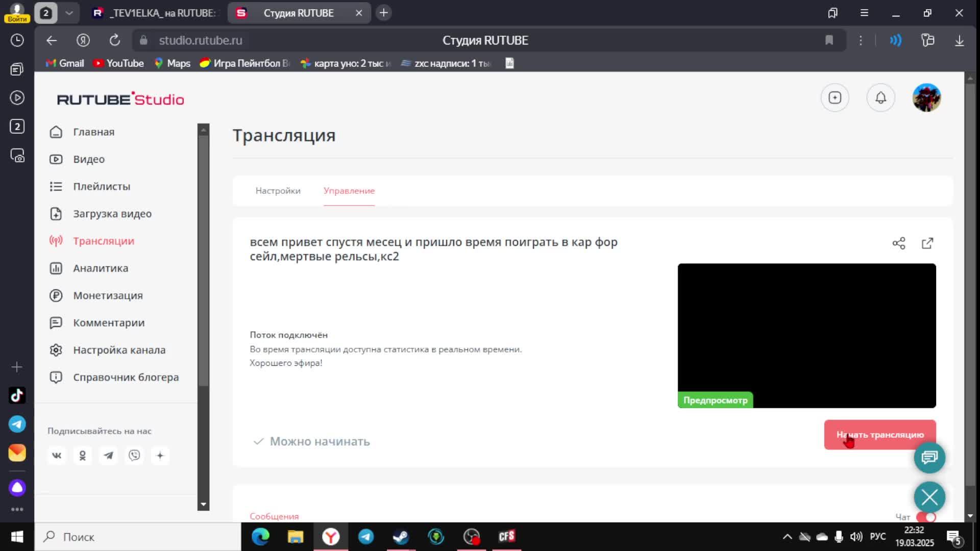The width and height of the screenshot is (980, 551).
Task: Open stream in external window icon
Action: [927, 243]
